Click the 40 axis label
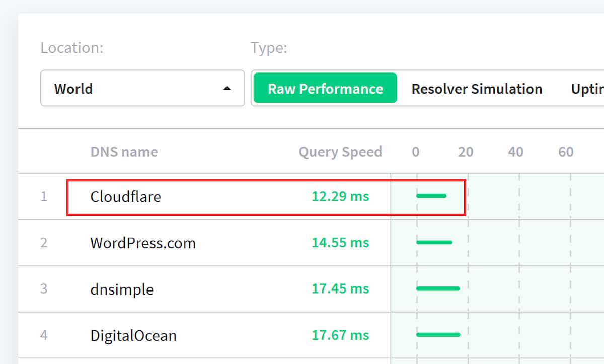Image resolution: width=604 pixels, height=364 pixels. tap(516, 152)
